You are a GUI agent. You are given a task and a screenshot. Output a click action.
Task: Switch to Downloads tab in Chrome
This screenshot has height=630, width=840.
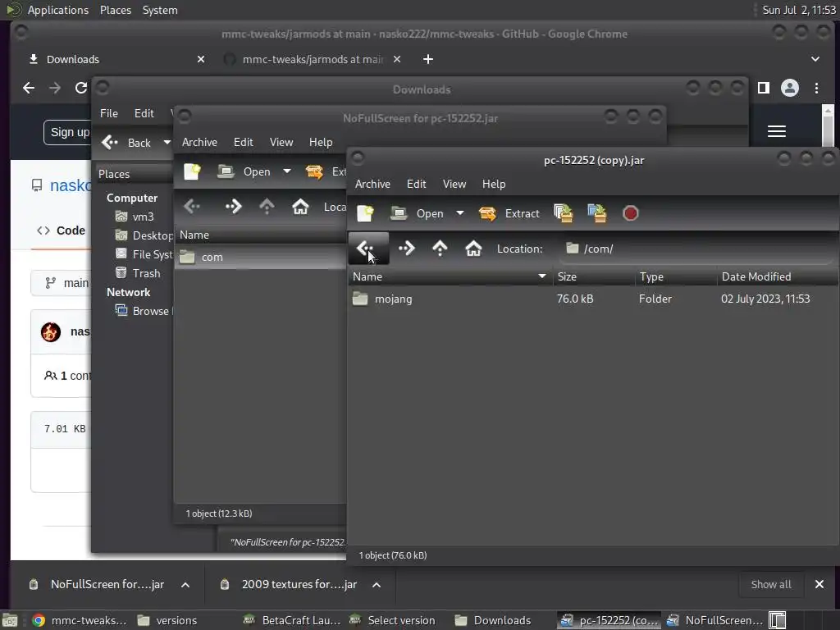[116, 59]
